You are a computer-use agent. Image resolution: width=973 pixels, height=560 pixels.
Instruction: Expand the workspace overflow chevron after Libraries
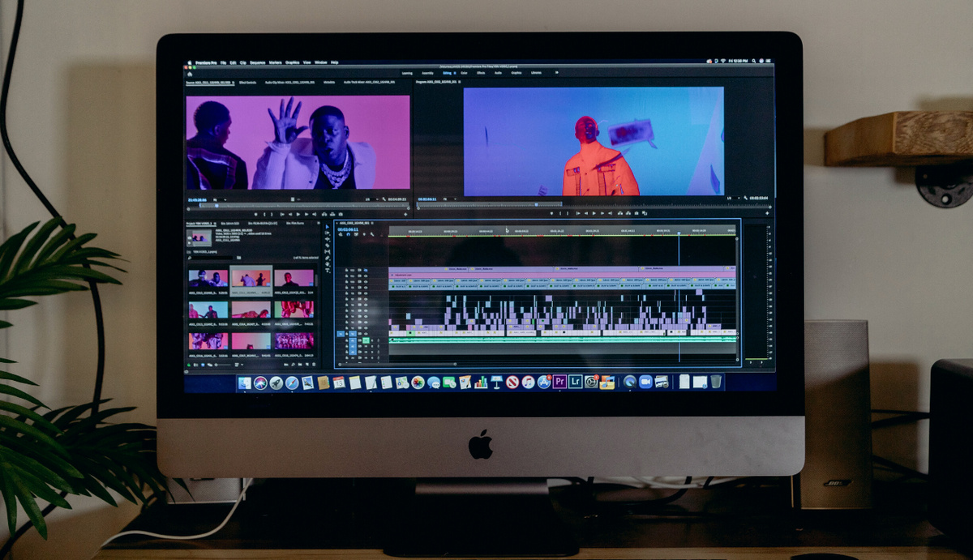557,72
